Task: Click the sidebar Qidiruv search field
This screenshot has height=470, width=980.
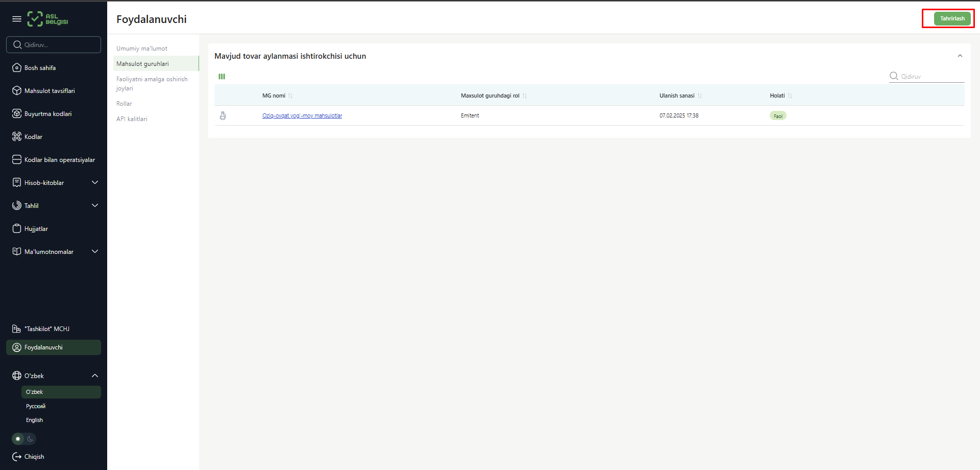Action: click(x=54, y=45)
